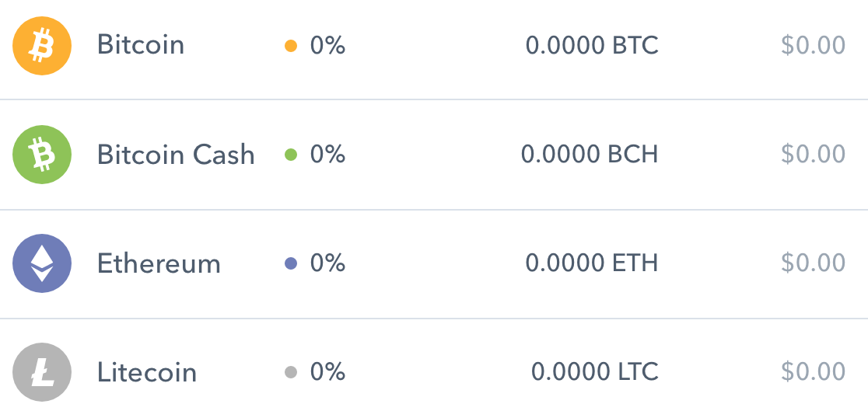Click the green dot beside Bitcoin Cash percentage
The width and height of the screenshot is (868, 418).
292,155
